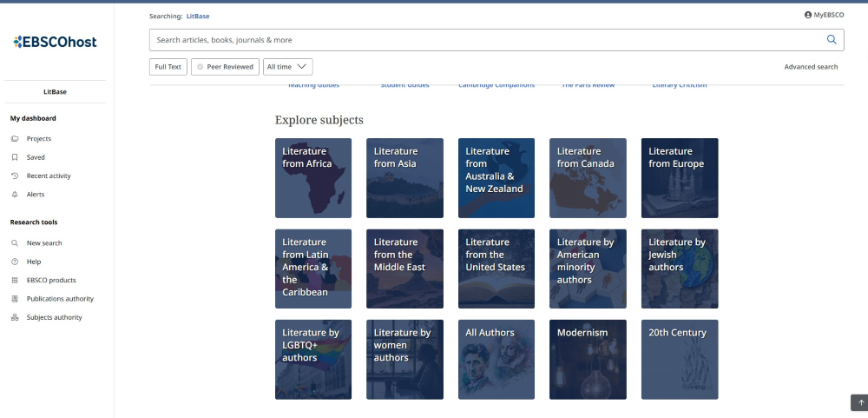Click the search magnifier icon
The image size is (868, 418).
(831, 39)
